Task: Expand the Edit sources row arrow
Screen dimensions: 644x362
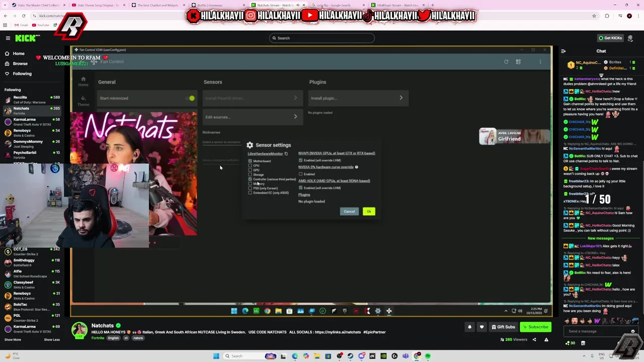Action: (295, 117)
